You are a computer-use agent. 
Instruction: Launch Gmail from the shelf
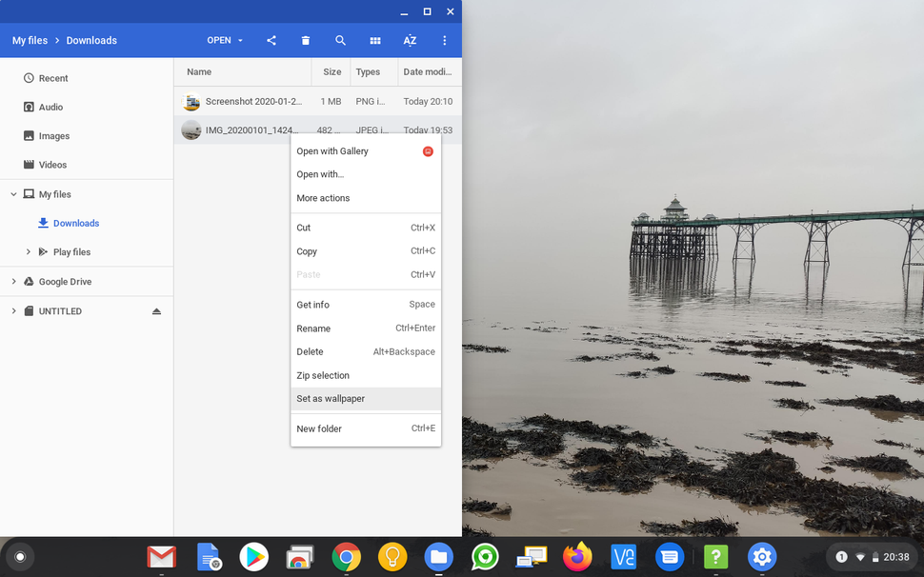click(x=161, y=556)
